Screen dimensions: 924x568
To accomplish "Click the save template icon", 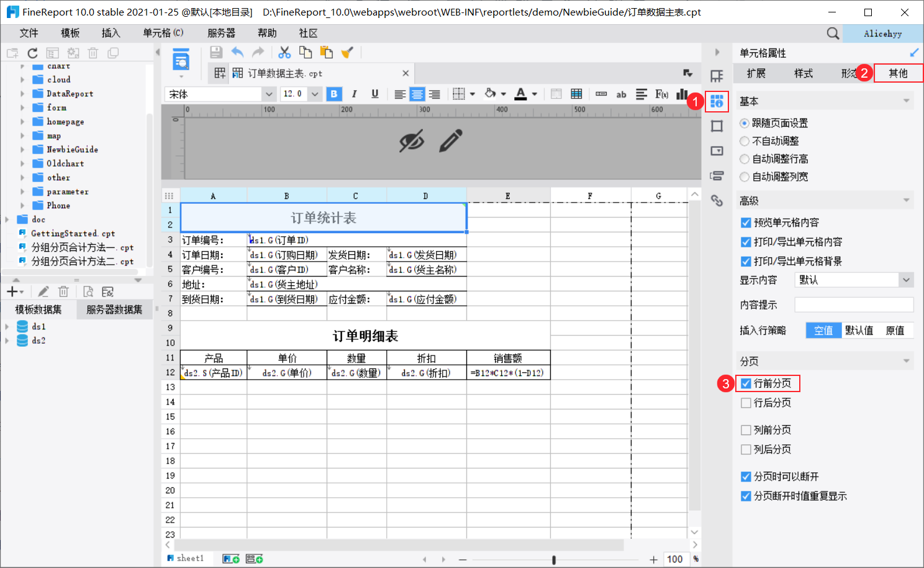I will [x=215, y=53].
